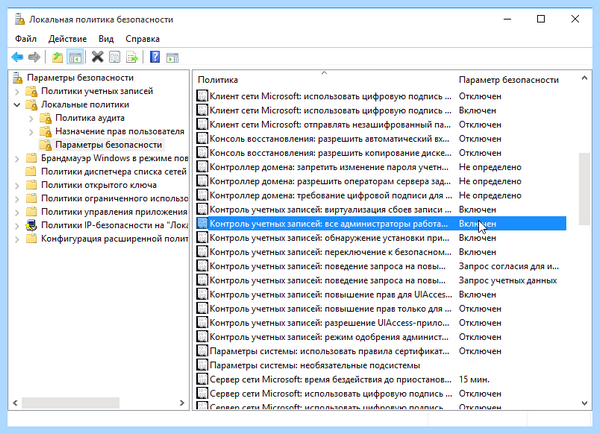Screen dimensions: 600x434
Task: Open Properties from the toolbar icon
Action: [x=115, y=57]
